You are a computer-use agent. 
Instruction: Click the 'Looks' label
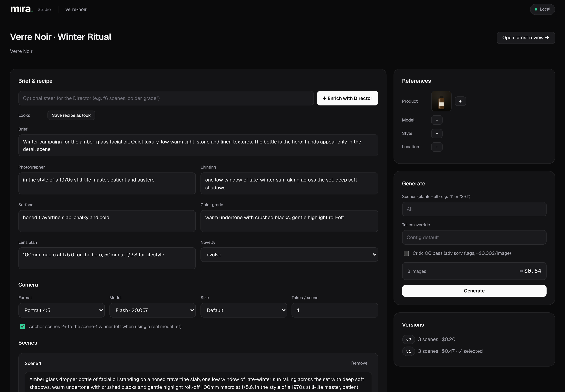(x=24, y=115)
